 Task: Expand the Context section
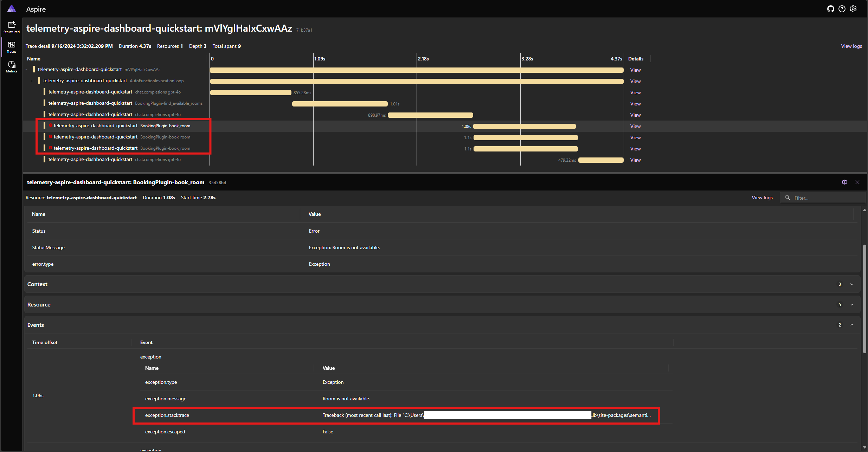click(x=852, y=284)
